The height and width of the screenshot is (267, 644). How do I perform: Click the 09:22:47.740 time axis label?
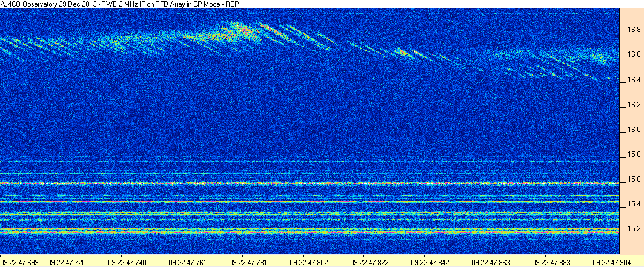(126, 262)
